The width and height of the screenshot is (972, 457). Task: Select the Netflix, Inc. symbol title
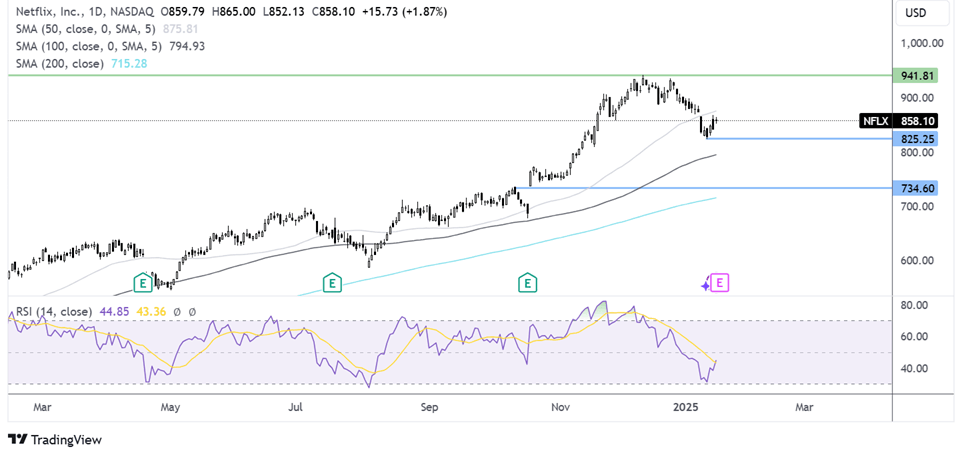(48, 12)
